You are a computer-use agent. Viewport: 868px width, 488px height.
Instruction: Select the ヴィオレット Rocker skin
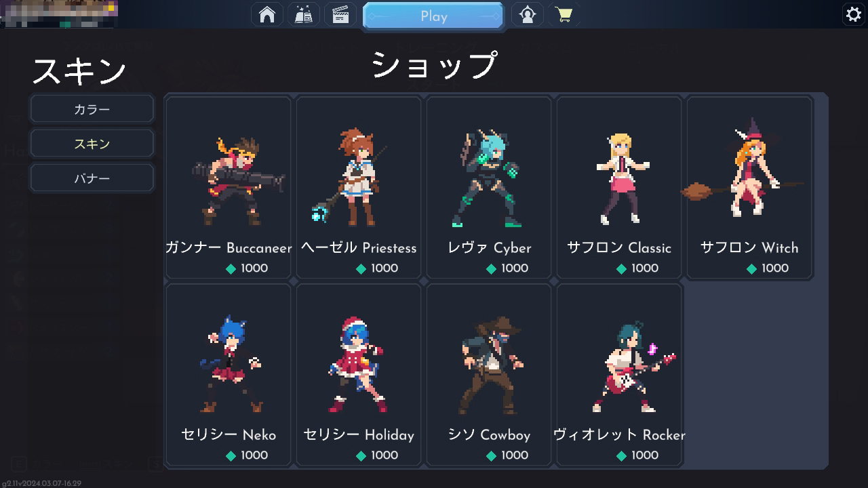coord(619,374)
